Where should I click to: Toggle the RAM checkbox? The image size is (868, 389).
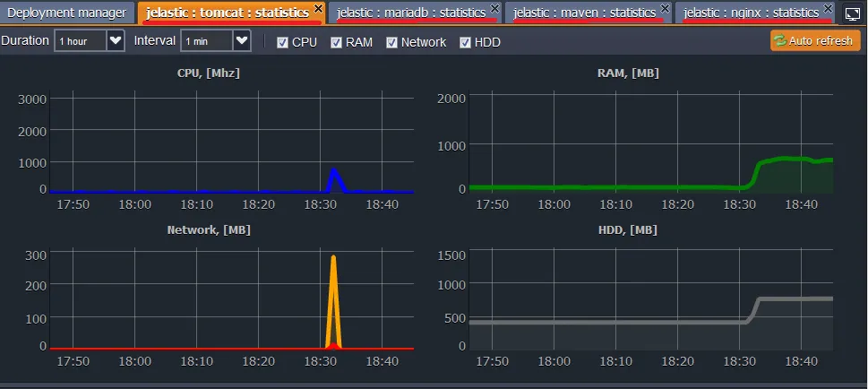coord(336,42)
